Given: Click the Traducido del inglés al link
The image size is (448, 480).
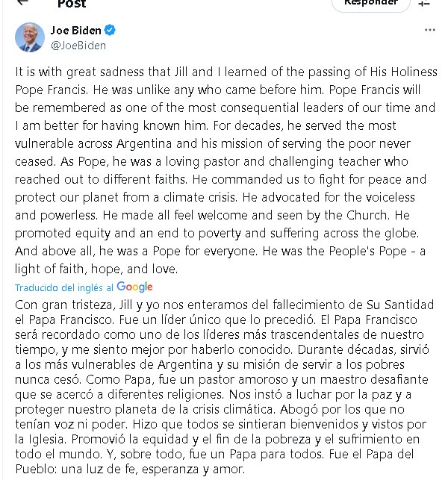Looking at the screenshot, I should (x=64, y=287).
